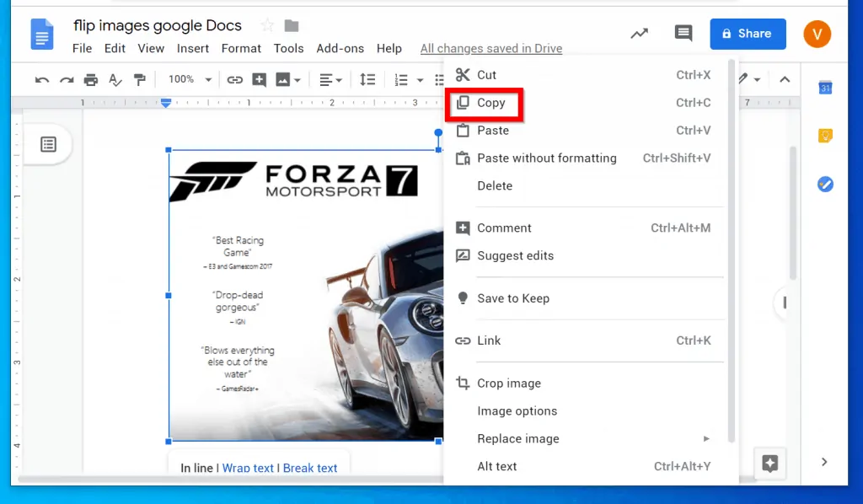This screenshot has height=504, width=863.
Task: Run the spelling and grammar check icon
Action: [115, 80]
